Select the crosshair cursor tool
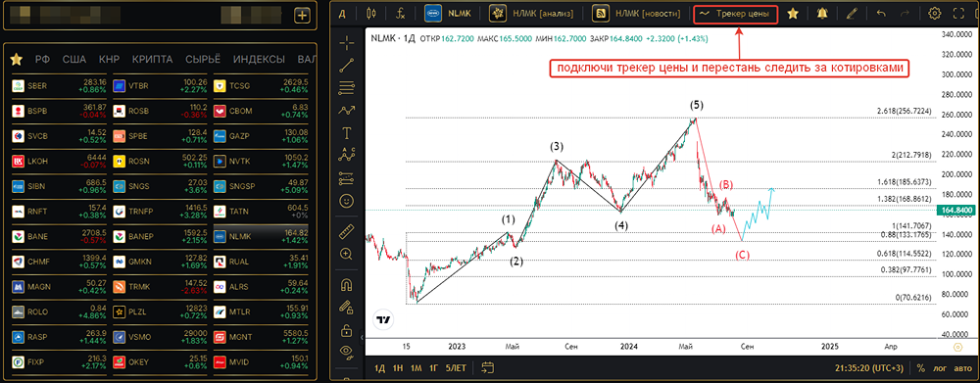 (x=346, y=43)
